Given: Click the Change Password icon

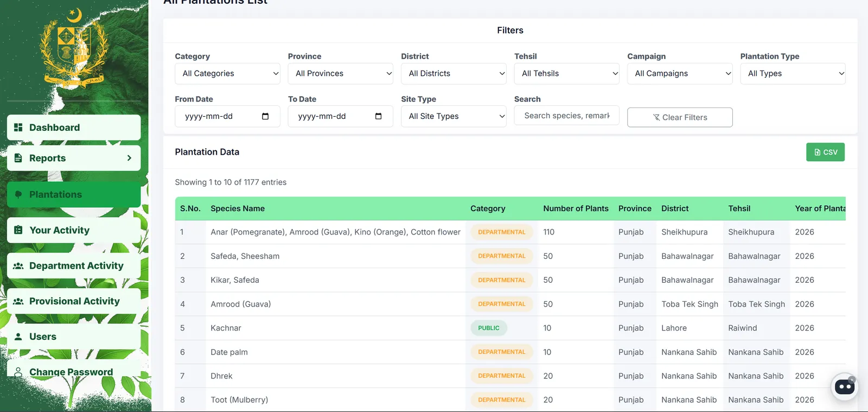Looking at the screenshot, I should pyautogui.click(x=18, y=372).
